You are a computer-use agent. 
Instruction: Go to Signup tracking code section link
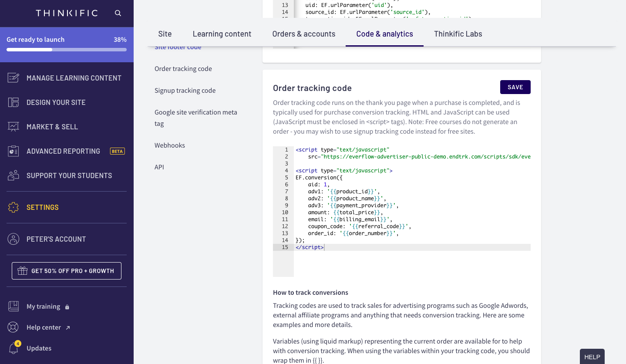pyautogui.click(x=185, y=91)
